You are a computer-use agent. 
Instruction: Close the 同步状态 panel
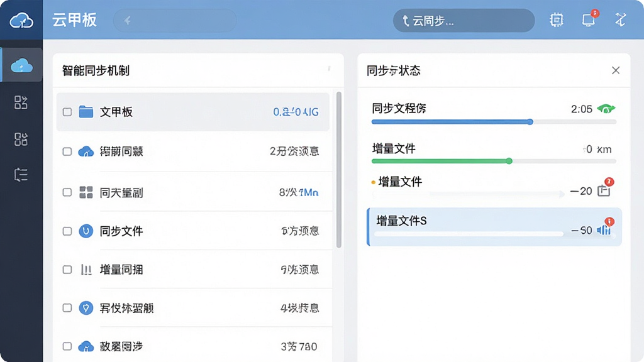click(615, 70)
